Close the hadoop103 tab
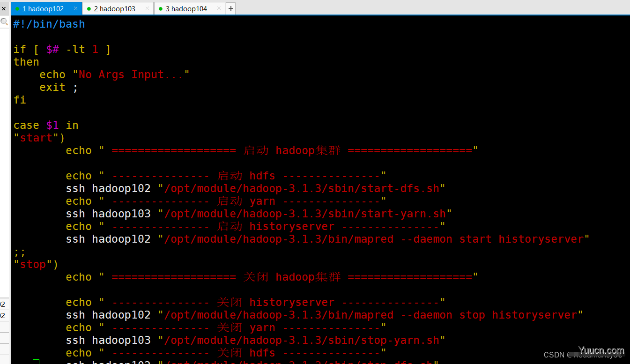630x364 pixels. [147, 8]
